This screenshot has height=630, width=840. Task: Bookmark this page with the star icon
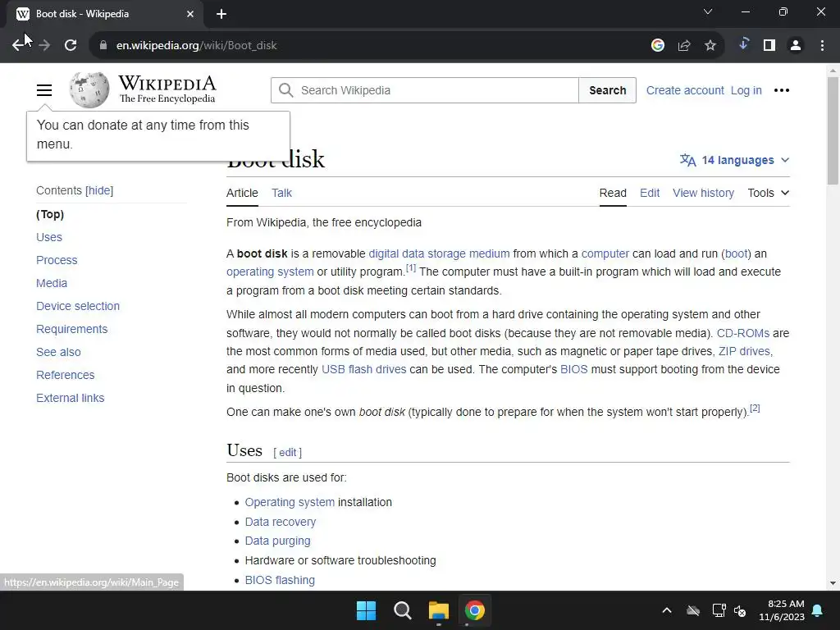tap(710, 46)
